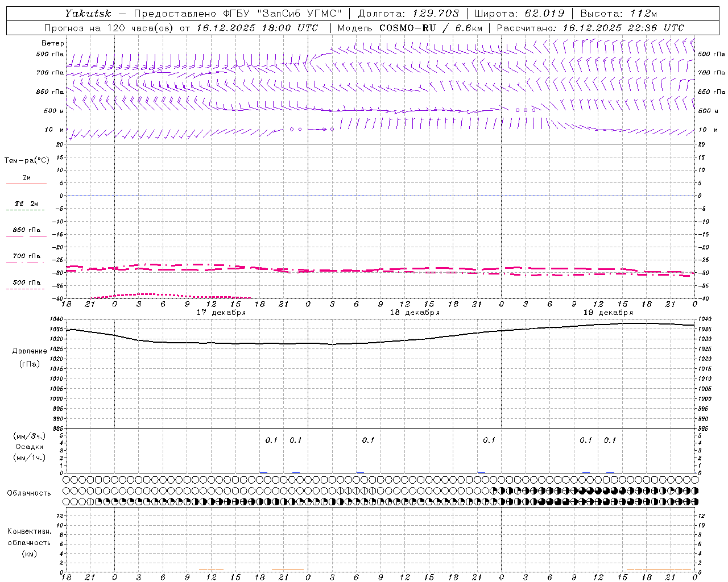Click the Давление pressure panel label
Image resolution: width=728 pixels, height=582 pixels.
[30, 351]
